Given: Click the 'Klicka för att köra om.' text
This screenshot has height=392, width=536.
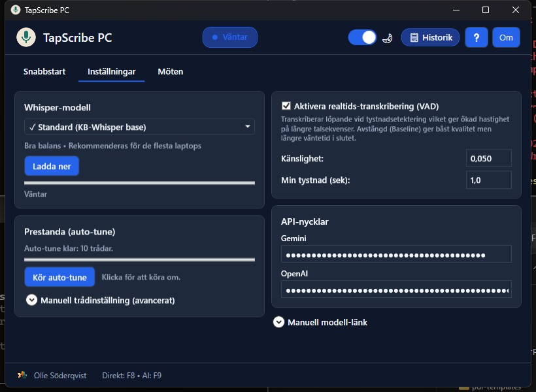Looking at the screenshot, I should click(x=141, y=277).
